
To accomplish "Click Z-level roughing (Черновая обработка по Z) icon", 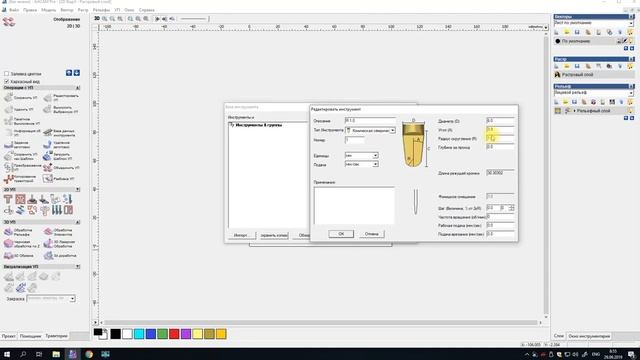I will (x=9, y=244).
